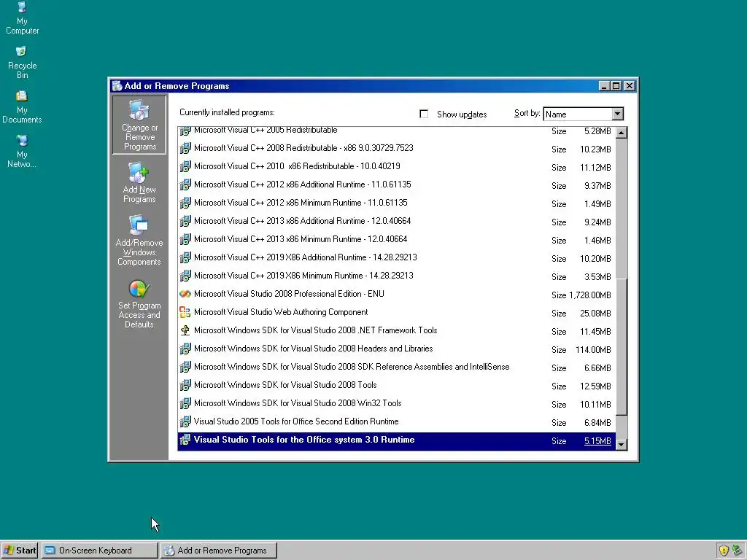Select Microsoft Visual C++ 2008 Redistributable - x86 9.0.30729.7523
747x560 pixels.
[396, 149]
